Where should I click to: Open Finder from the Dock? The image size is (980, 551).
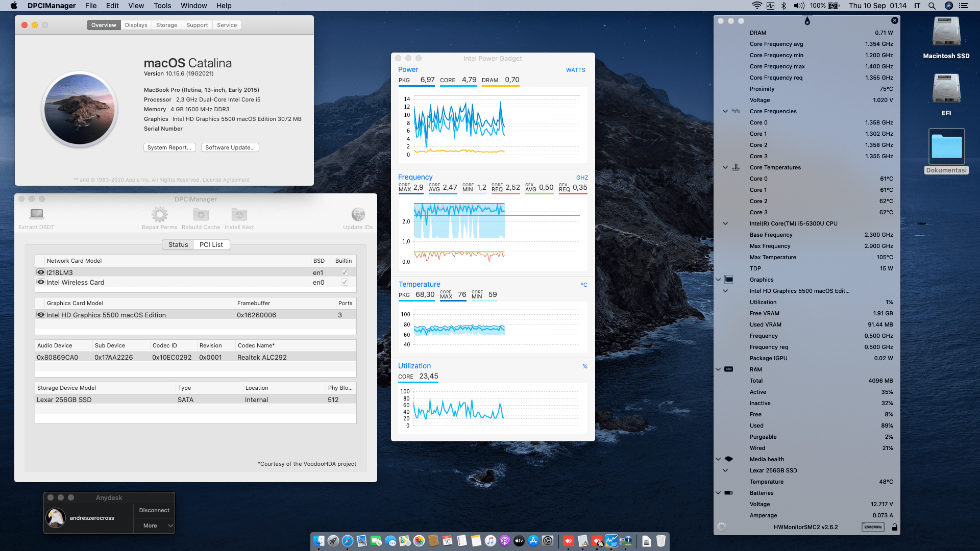point(319,541)
